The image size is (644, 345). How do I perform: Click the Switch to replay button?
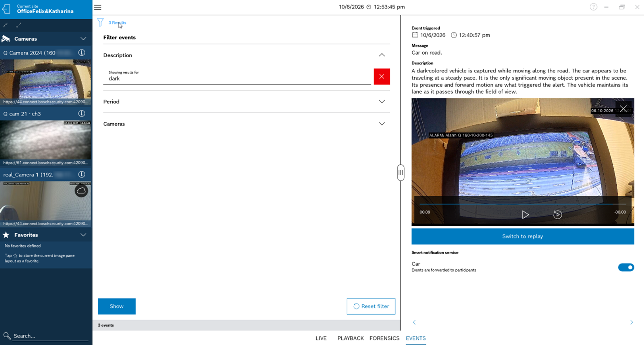[x=523, y=237]
